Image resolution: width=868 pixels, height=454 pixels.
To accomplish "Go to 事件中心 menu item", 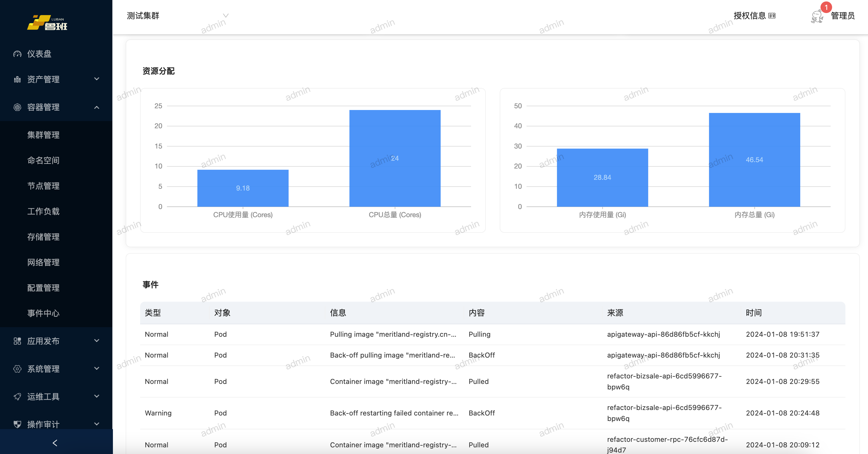I will click(x=43, y=313).
